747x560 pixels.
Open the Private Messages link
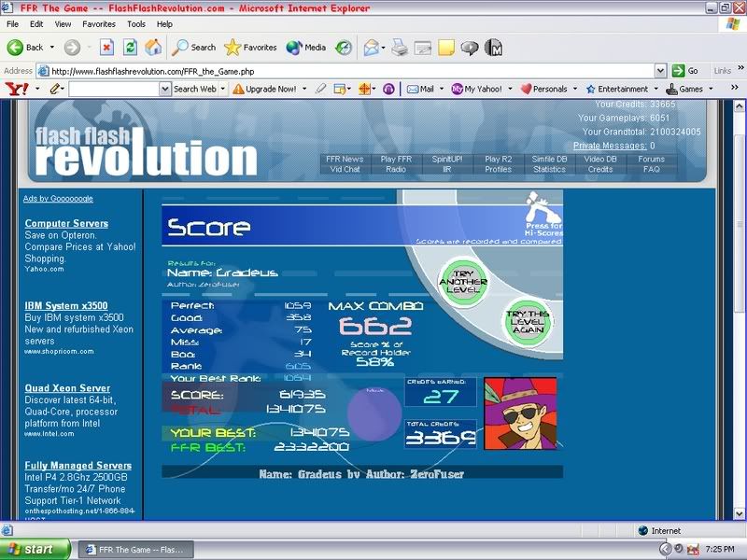tap(609, 146)
